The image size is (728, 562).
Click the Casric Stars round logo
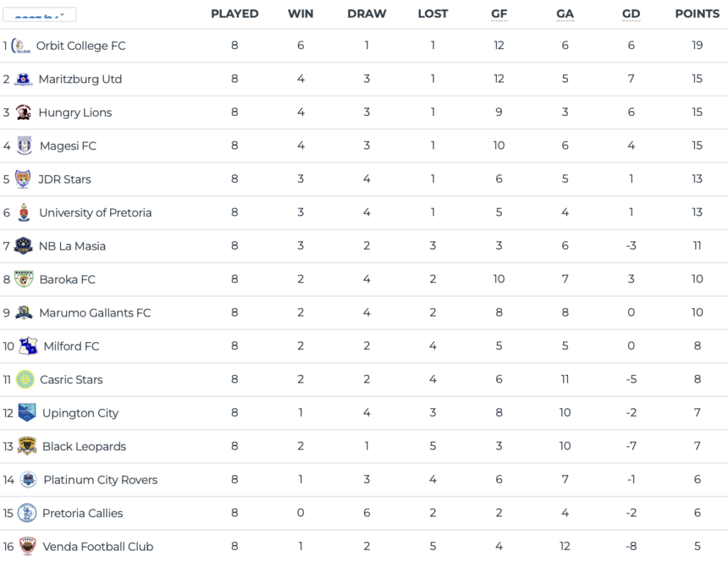(25, 379)
